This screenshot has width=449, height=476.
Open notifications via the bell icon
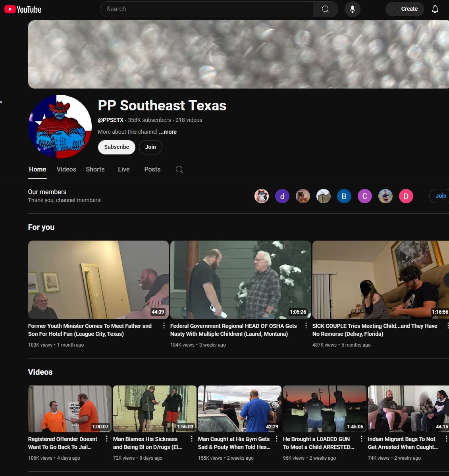tap(435, 9)
